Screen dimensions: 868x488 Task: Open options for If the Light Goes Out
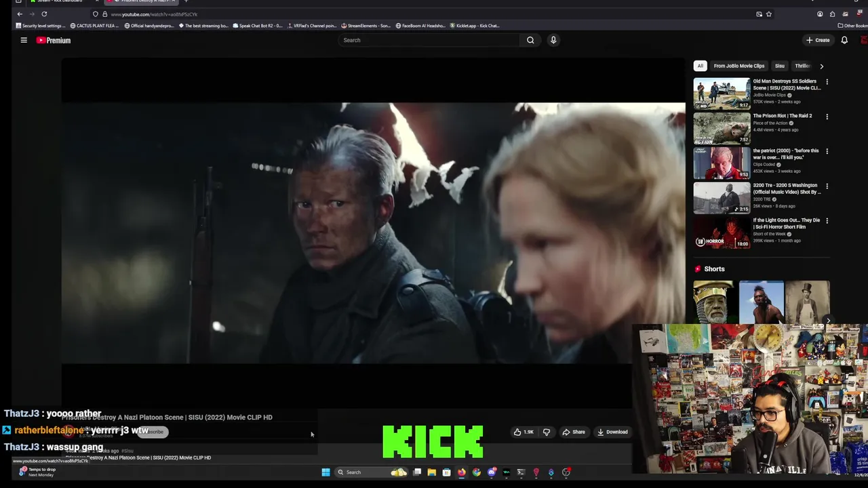tap(827, 220)
